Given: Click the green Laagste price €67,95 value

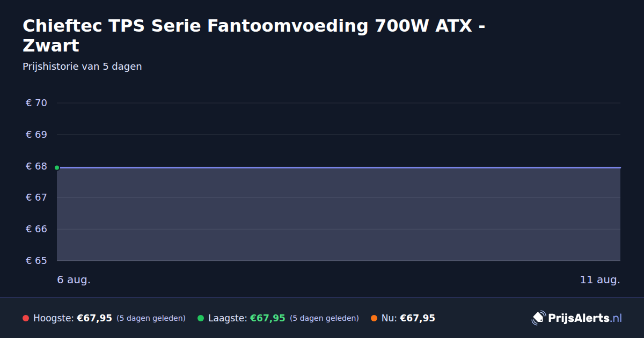Looking at the screenshot, I should click(x=268, y=318).
